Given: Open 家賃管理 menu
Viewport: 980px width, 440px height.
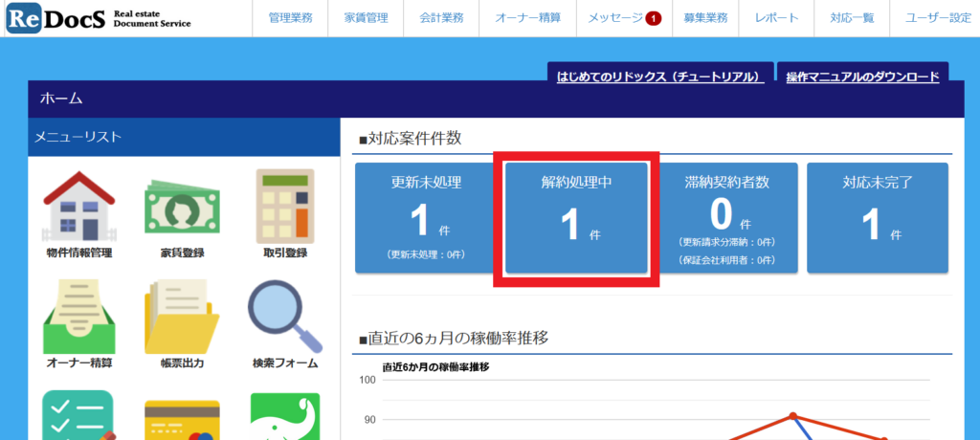Looking at the screenshot, I should point(366,18).
